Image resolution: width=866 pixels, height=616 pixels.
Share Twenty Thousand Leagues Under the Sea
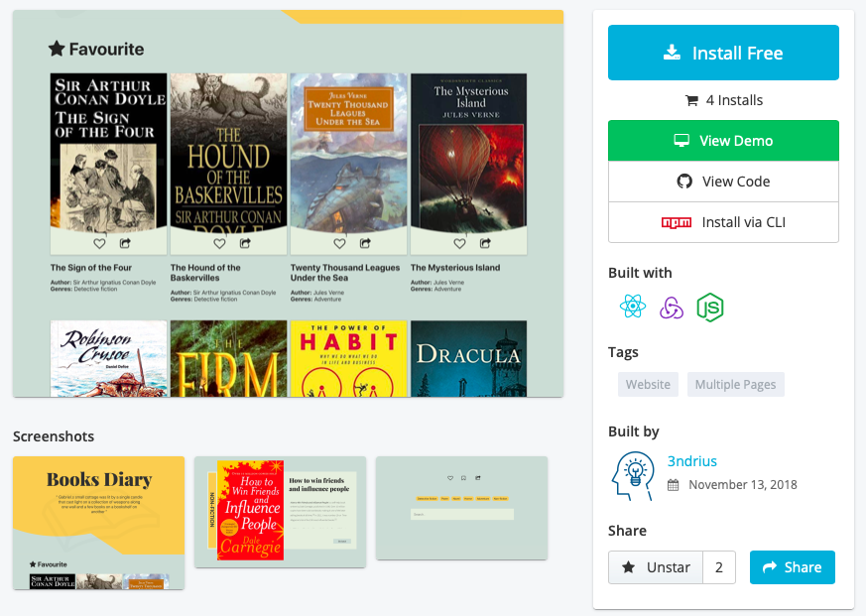pos(366,243)
